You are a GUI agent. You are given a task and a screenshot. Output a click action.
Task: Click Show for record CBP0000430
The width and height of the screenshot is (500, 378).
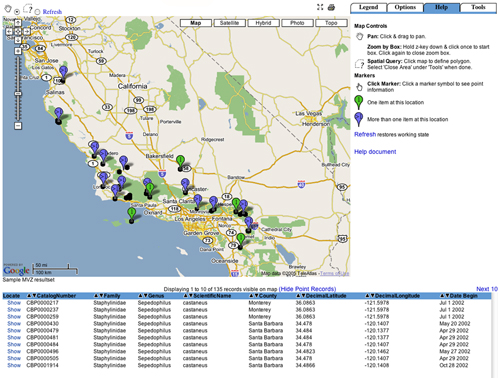(14, 324)
